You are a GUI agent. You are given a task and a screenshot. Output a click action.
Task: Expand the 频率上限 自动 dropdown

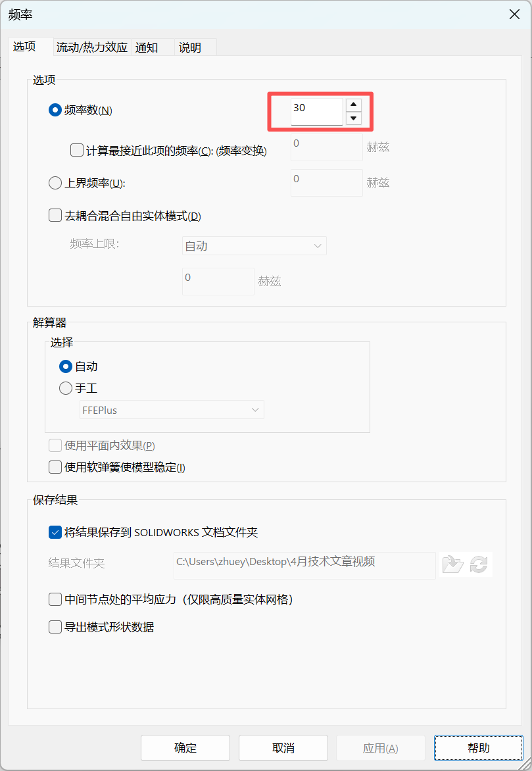pos(254,246)
